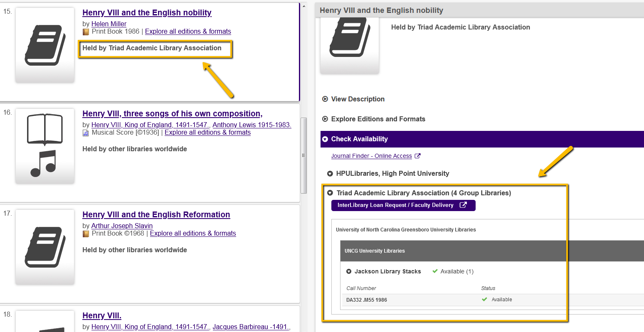Click Explore all editions & formats for result 16
The width and height of the screenshot is (644, 332).
(207, 133)
